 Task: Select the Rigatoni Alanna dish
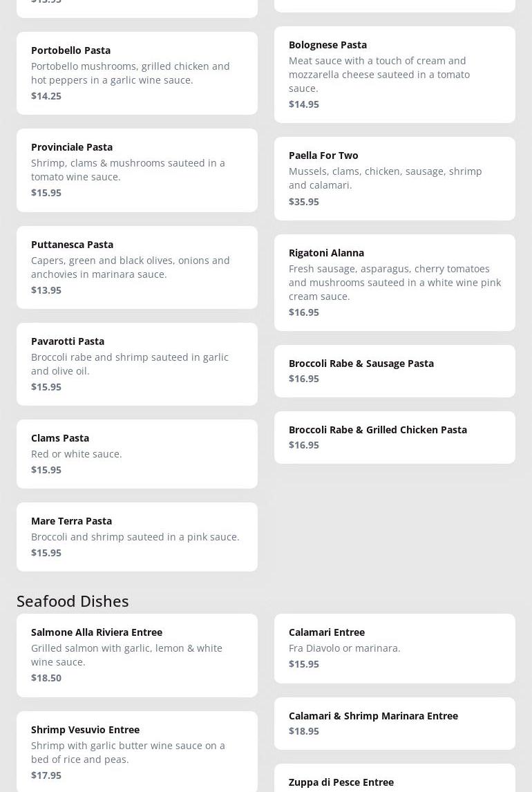click(395, 282)
